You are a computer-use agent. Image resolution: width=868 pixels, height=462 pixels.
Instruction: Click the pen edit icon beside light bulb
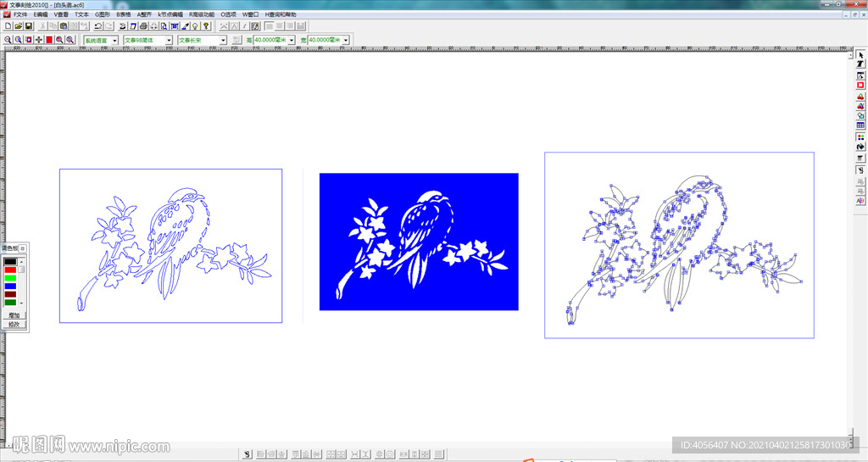(x=186, y=26)
